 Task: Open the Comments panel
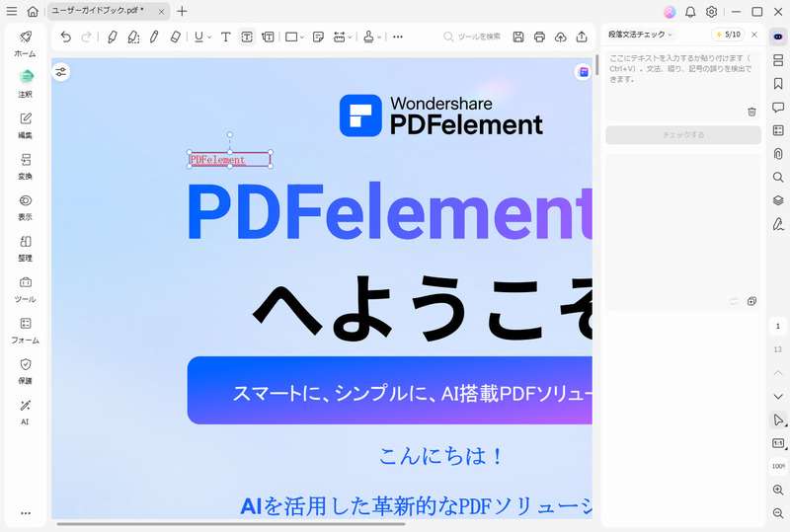pyautogui.click(x=778, y=107)
